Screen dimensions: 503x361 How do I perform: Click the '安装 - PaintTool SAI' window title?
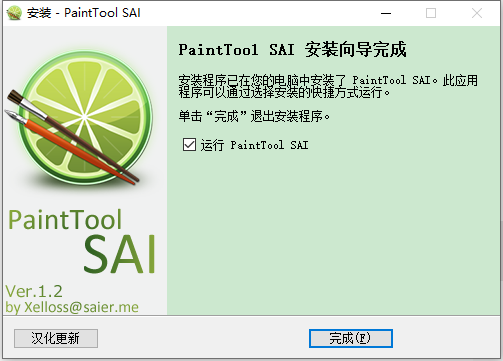(84, 13)
